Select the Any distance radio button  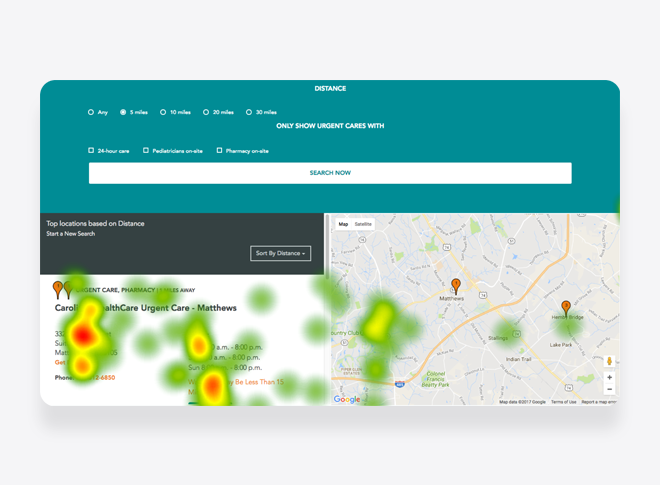[91, 112]
